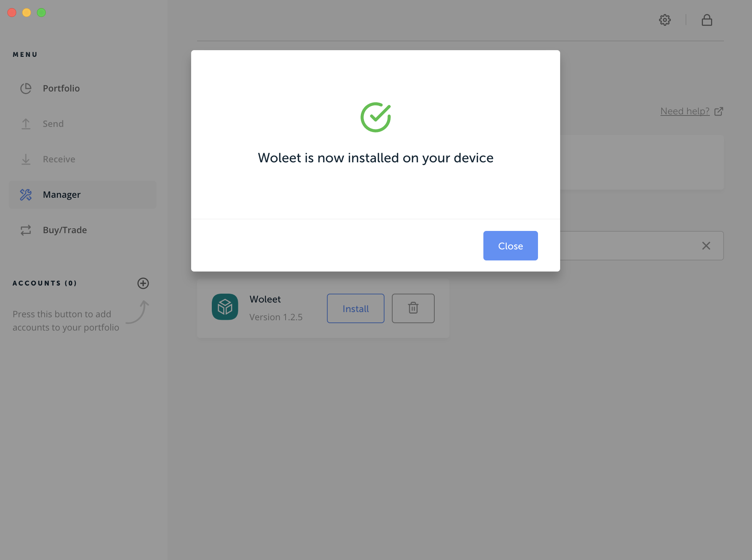752x560 pixels.
Task: Click the Send upload arrow icon
Action: pos(26,124)
